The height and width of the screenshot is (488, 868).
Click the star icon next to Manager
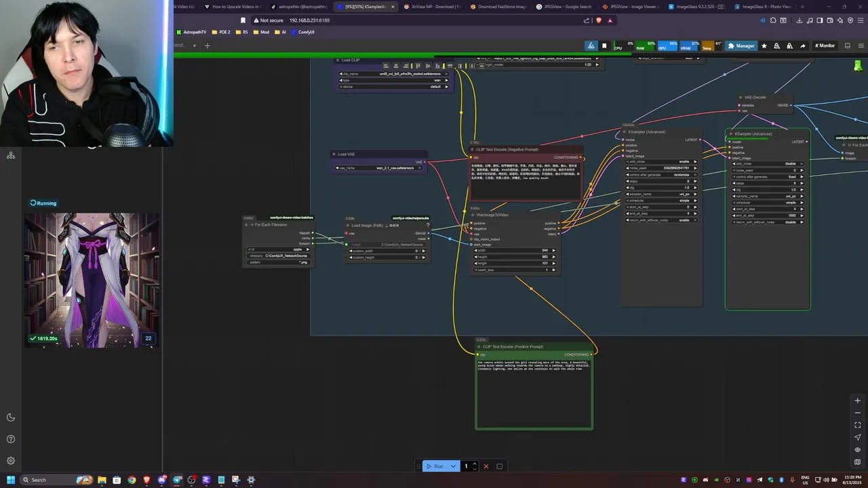pyautogui.click(x=764, y=46)
